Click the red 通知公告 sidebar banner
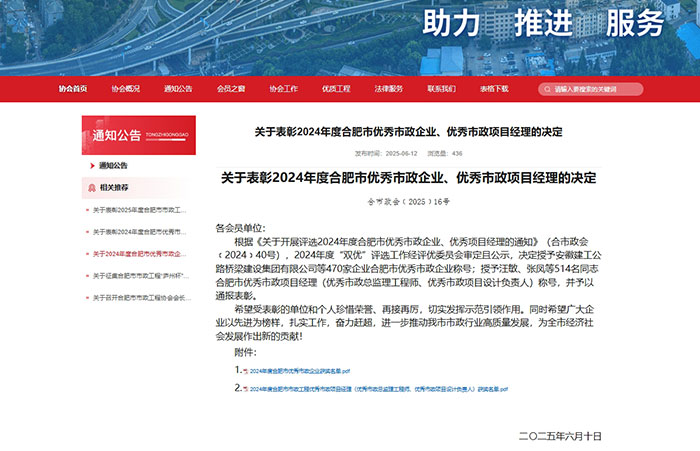 point(139,135)
